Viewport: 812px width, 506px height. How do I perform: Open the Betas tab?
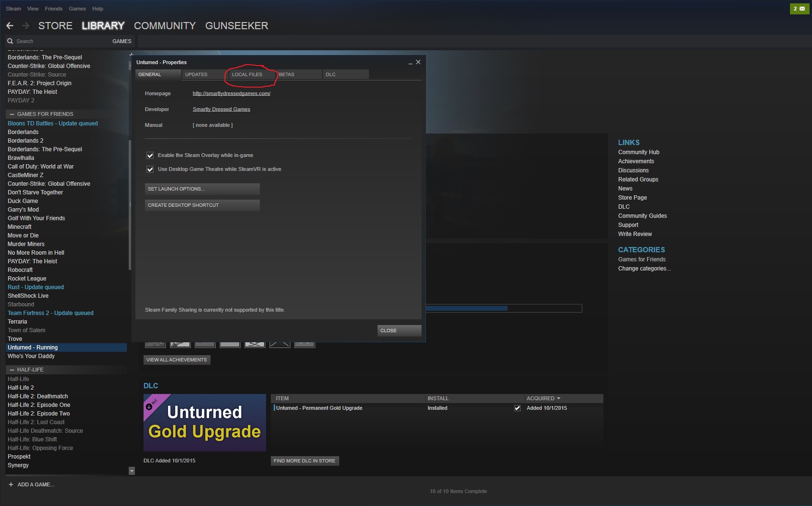pyautogui.click(x=299, y=74)
